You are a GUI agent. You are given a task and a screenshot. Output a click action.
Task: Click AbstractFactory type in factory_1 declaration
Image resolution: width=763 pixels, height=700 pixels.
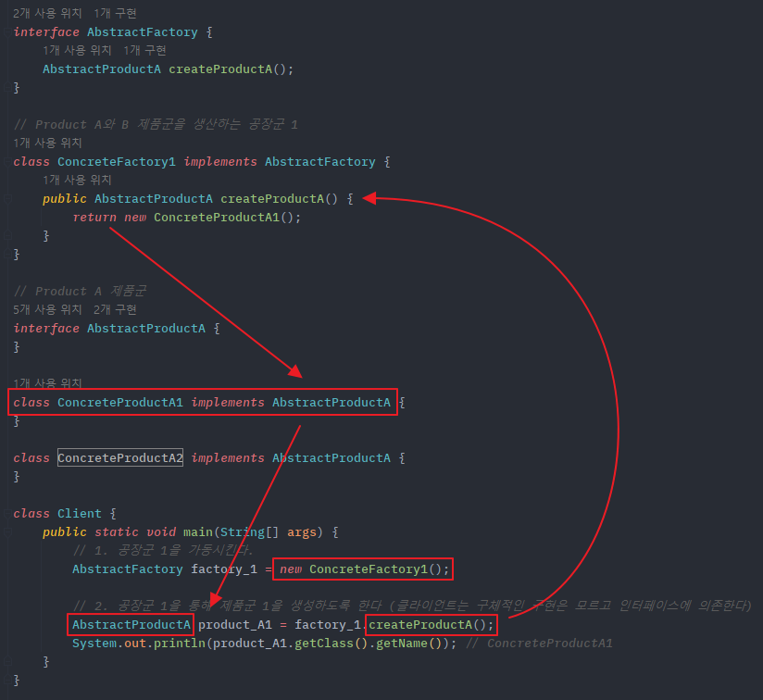pos(128,569)
